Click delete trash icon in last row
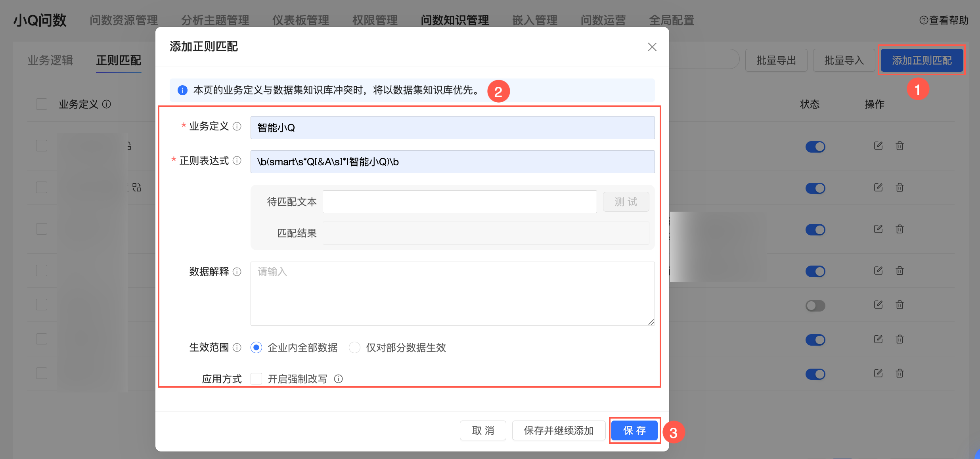 click(900, 373)
